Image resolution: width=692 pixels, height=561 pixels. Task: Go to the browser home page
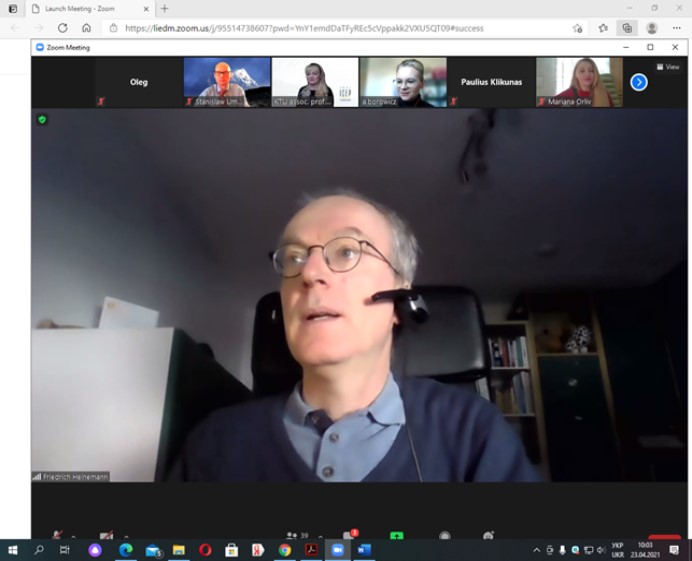click(x=86, y=28)
